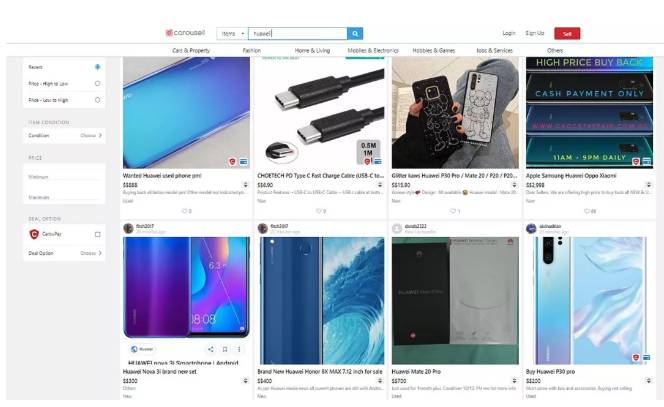This screenshot has height=407, width=664.
Task: Click the blue search magnifier button
Action: (x=355, y=33)
